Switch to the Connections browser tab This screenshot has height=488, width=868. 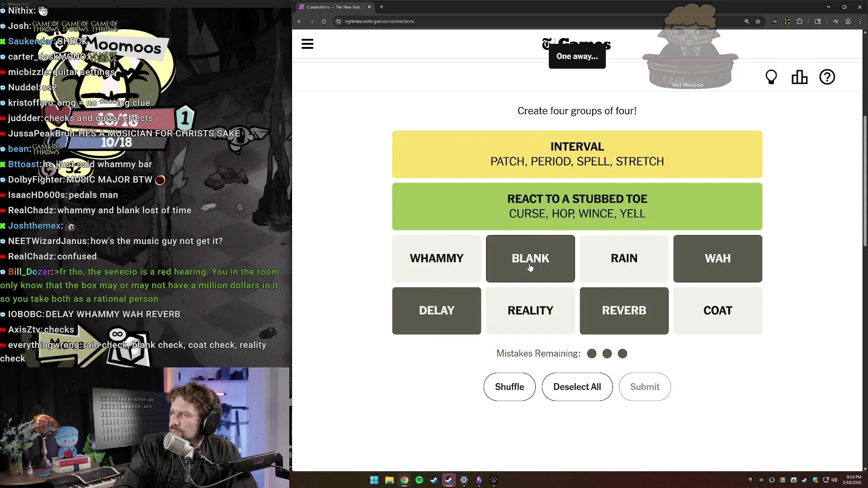tap(334, 7)
